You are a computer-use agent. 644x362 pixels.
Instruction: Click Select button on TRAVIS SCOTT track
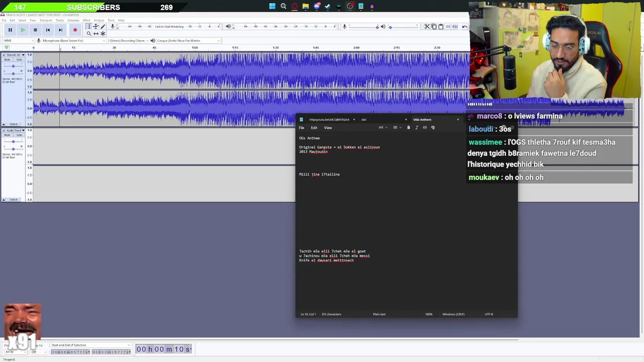click(x=14, y=124)
